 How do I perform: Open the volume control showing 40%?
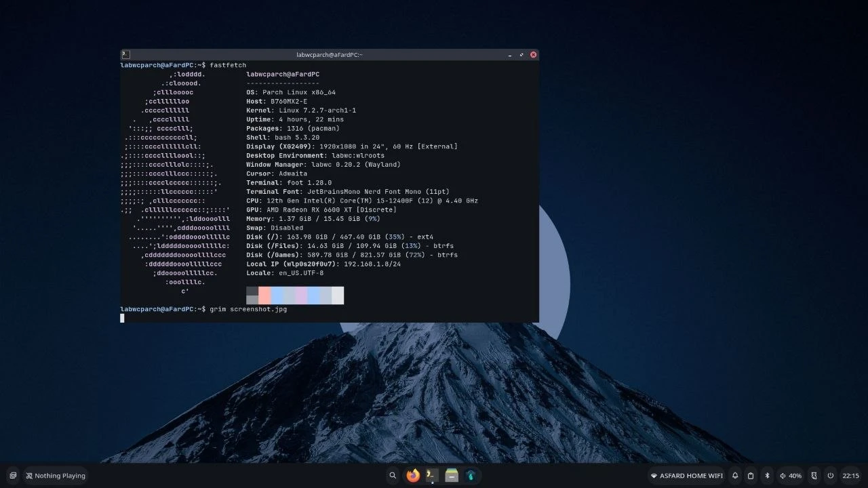(x=791, y=476)
